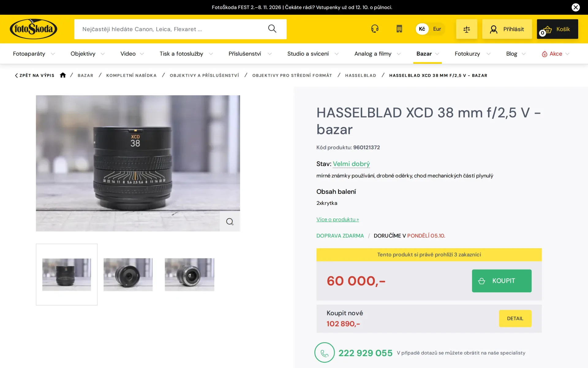Enlarge the product image with the magnifier icon

click(230, 221)
